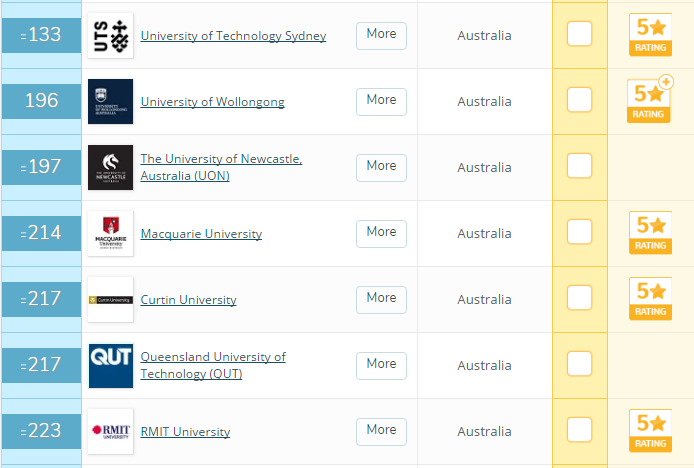Click the RMIT University logo

tap(110, 431)
